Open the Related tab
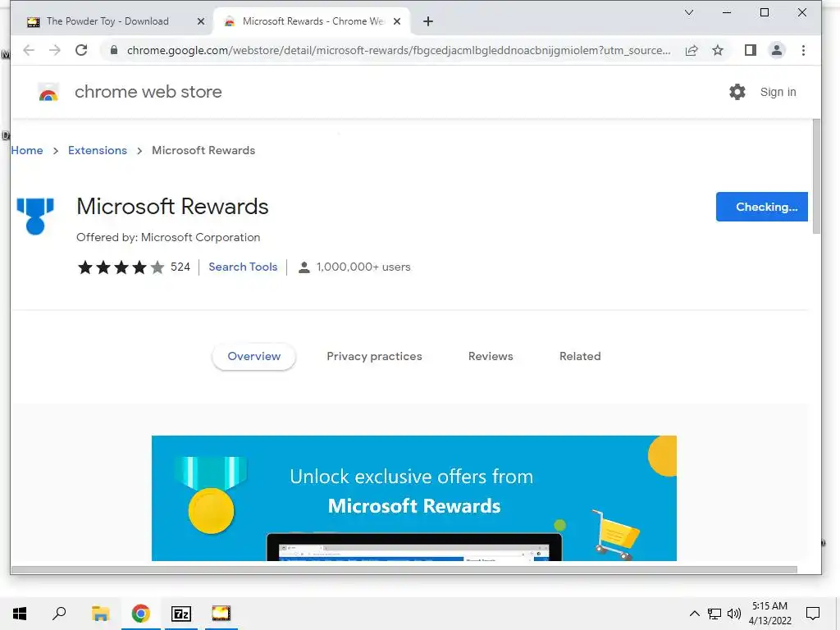This screenshot has height=630, width=840. (x=580, y=356)
